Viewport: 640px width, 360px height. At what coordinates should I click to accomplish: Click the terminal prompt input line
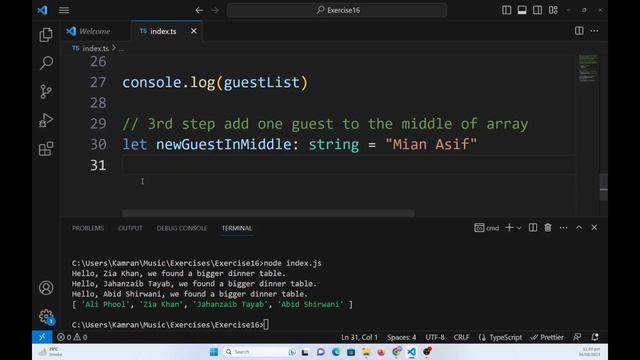170,325
